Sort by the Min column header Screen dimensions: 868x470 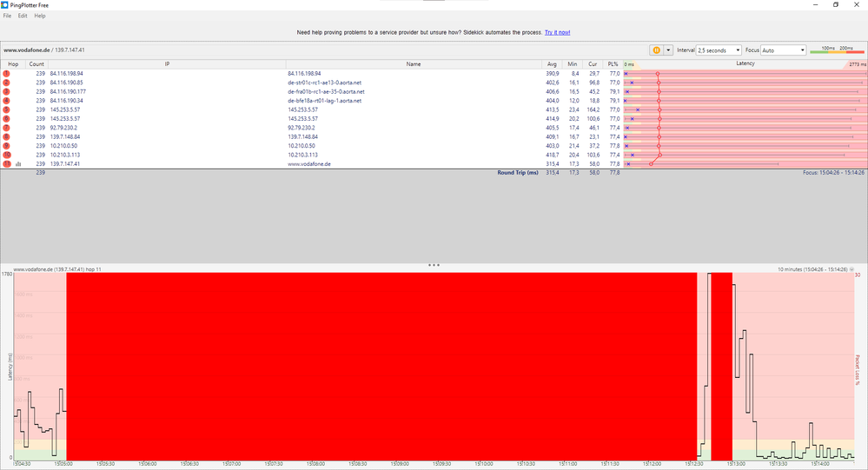coord(572,64)
